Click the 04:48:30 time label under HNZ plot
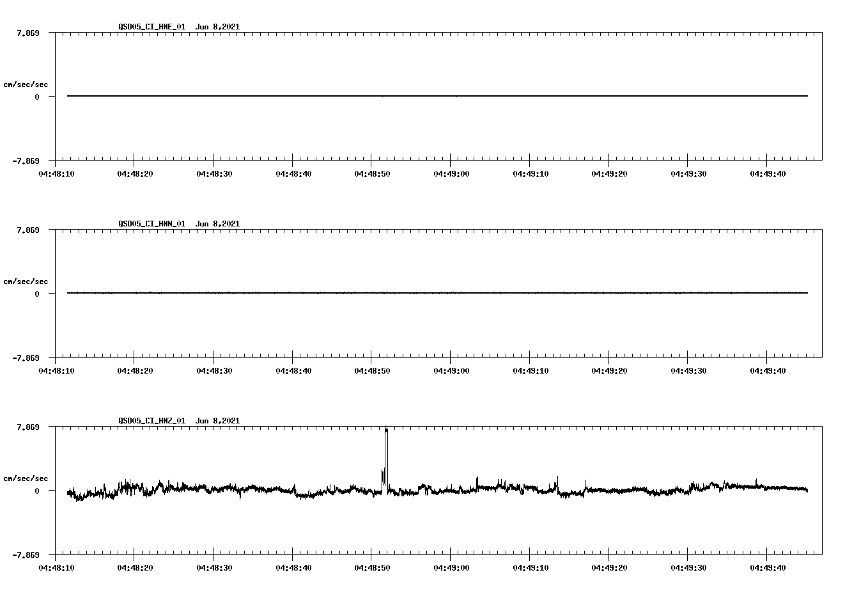Image resolution: width=868 pixels, height=591 pixels. [214, 567]
